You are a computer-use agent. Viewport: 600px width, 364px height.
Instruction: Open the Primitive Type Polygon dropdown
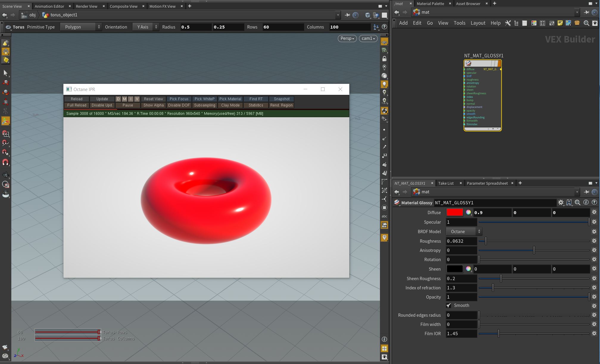point(81,27)
